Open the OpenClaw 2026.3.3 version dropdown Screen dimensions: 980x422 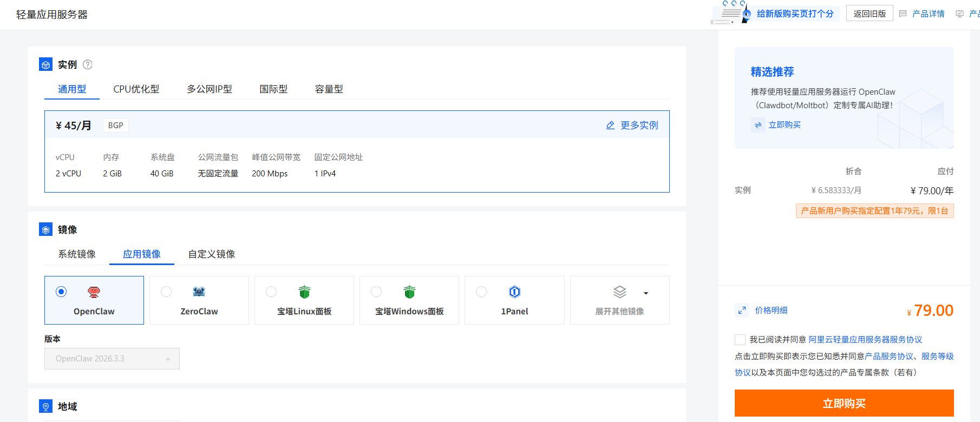click(112, 359)
